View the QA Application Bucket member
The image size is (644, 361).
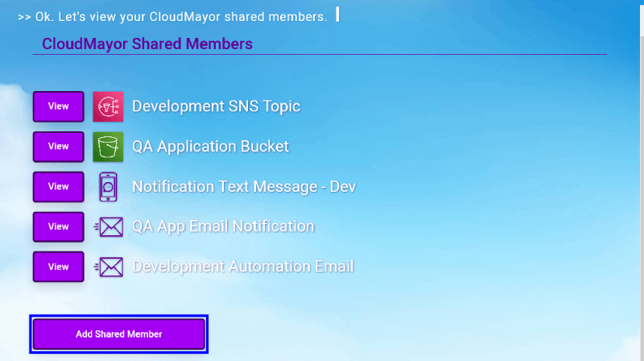58,147
